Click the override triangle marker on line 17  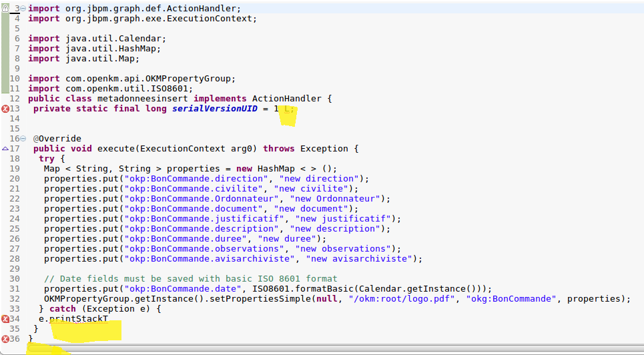point(5,149)
